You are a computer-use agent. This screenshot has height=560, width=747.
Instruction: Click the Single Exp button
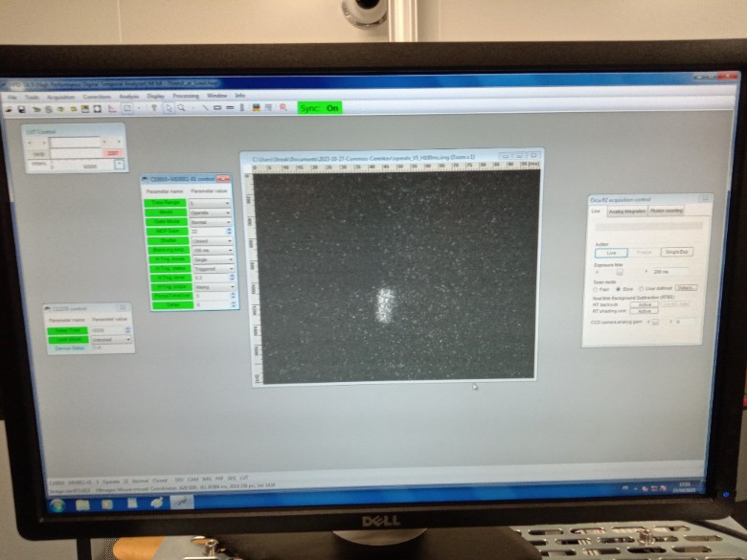(677, 252)
